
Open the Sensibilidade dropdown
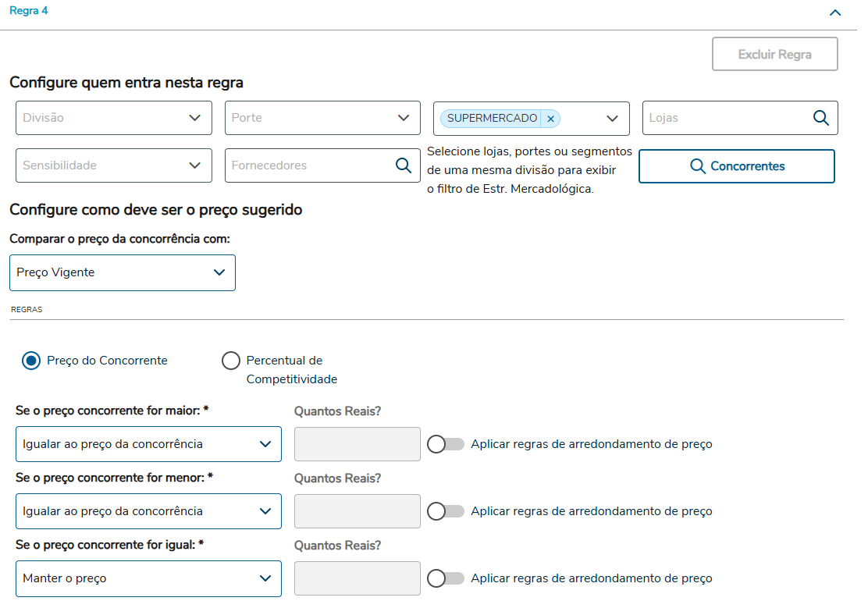pyautogui.click(x=114, y=165)
